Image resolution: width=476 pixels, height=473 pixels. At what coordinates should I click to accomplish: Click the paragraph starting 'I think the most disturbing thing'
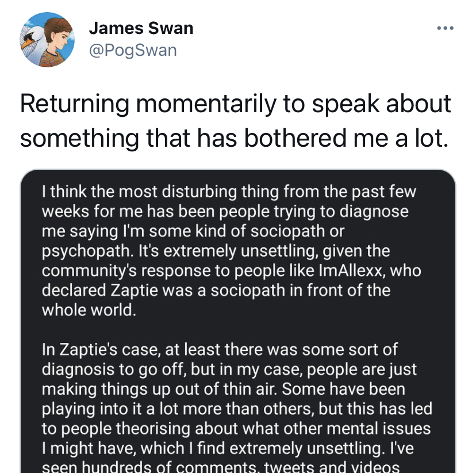point(231,251)
